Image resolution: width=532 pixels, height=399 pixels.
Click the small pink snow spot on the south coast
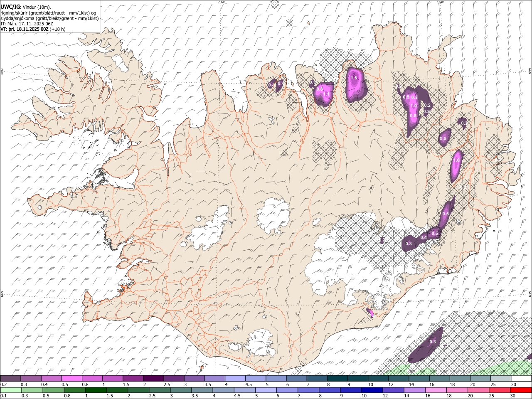point(370,313)
